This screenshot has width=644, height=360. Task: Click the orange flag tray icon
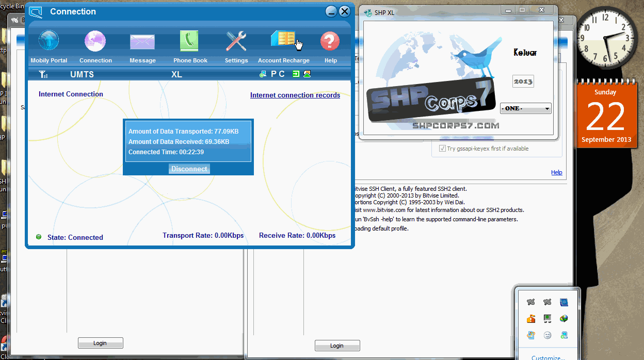pos(530,319)
